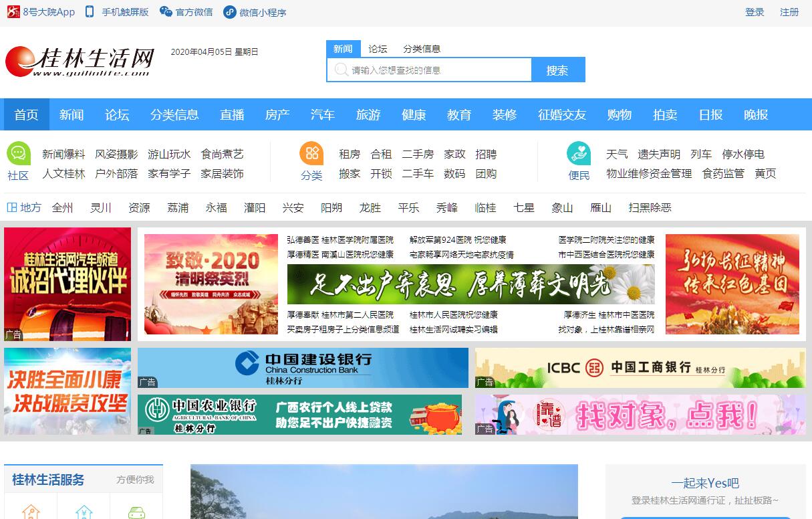Click the 登录 link at top right
This screenshot has width=812, height=519.
tap(755, 12)
